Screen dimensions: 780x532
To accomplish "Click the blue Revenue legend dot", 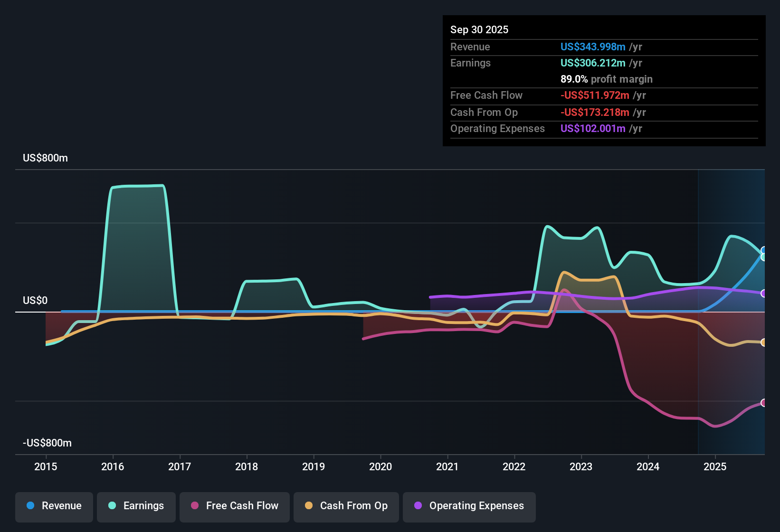I will tap(30, 506).
